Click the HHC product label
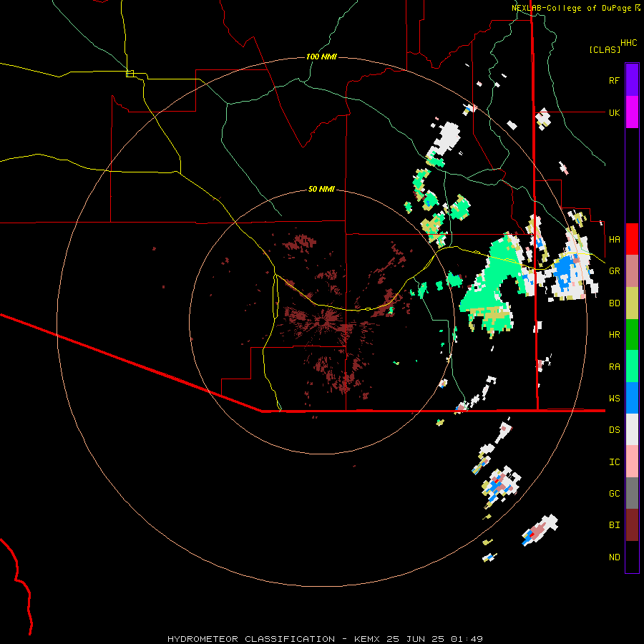This screenshot has height=644, width=644. (x=628, y=43)
